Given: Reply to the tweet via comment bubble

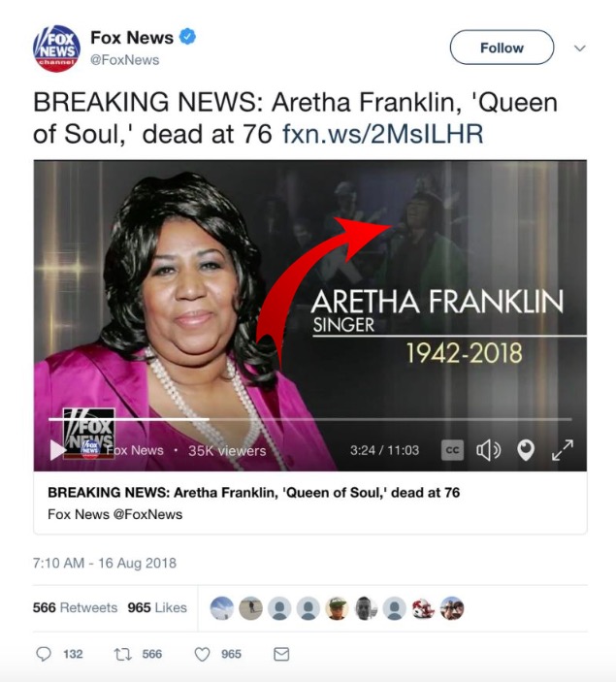Looking at the screenshot, I should (44, 654).
